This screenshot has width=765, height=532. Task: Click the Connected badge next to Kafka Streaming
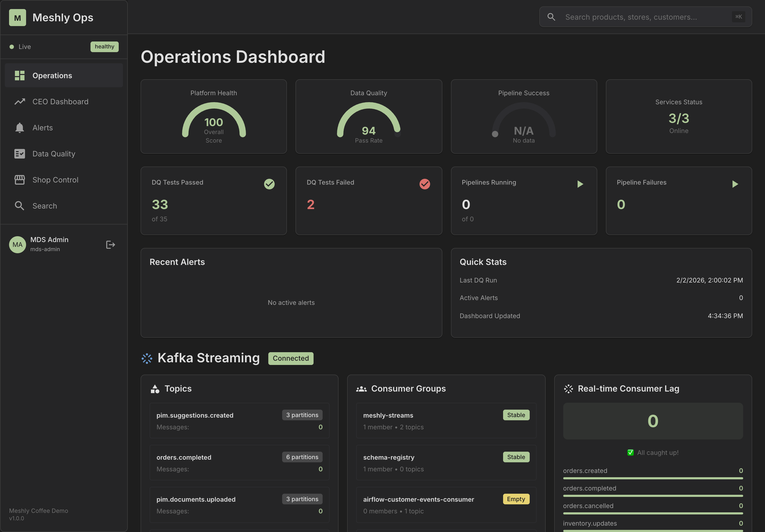point(291,358)
